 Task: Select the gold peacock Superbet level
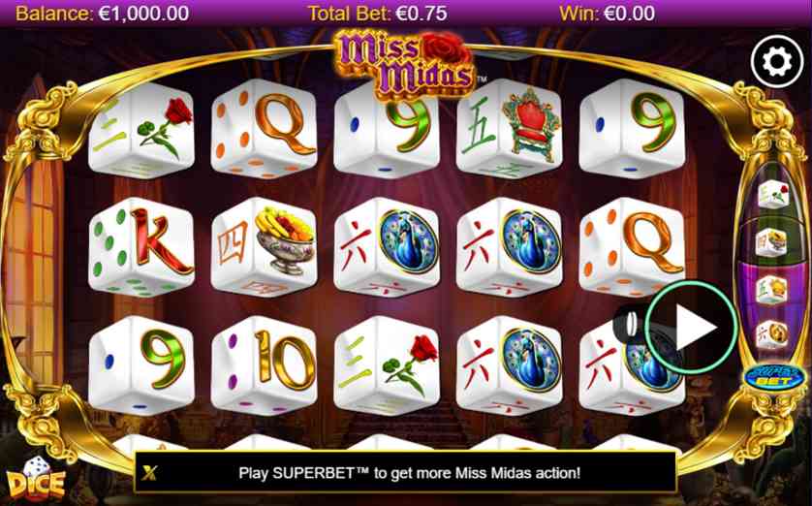(771, 334)
